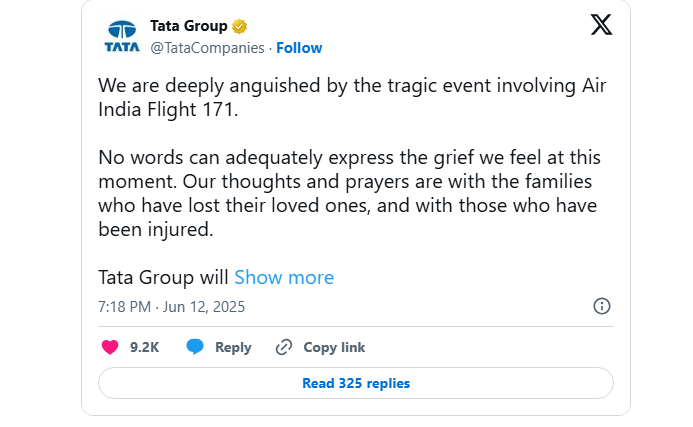This screenshot has width=693, height=427.
Task: Click the 'India Flight 171.' text line
Action: pos(169,109)
